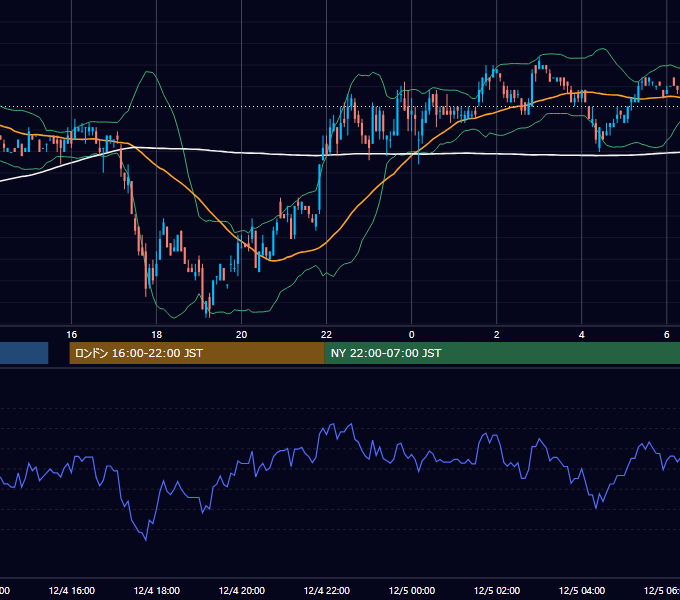Click the 12/5 04:00 label below the oscillator
The width and height of the screenshot is (680, 600).
click(582, 590)
